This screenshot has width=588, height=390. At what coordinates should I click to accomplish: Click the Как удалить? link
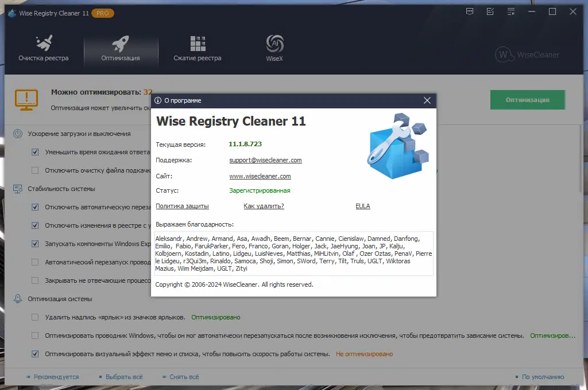click(x=264, y=206)
